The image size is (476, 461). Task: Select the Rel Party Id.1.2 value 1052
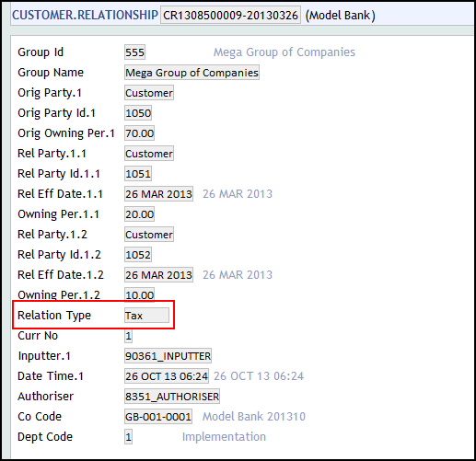click(x=138, y=255)
